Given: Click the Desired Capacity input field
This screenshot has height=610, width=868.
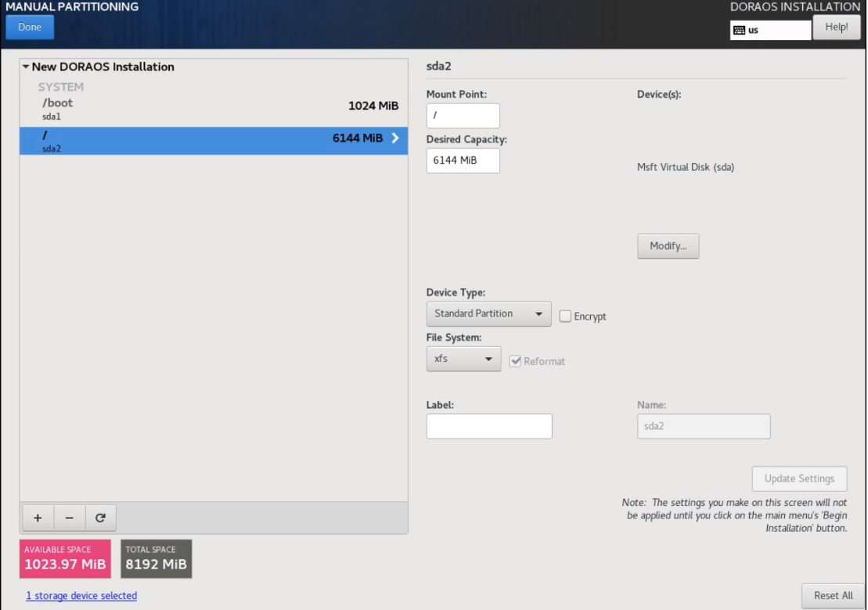Looking at the screenshot, I should (x=463, y=161).
